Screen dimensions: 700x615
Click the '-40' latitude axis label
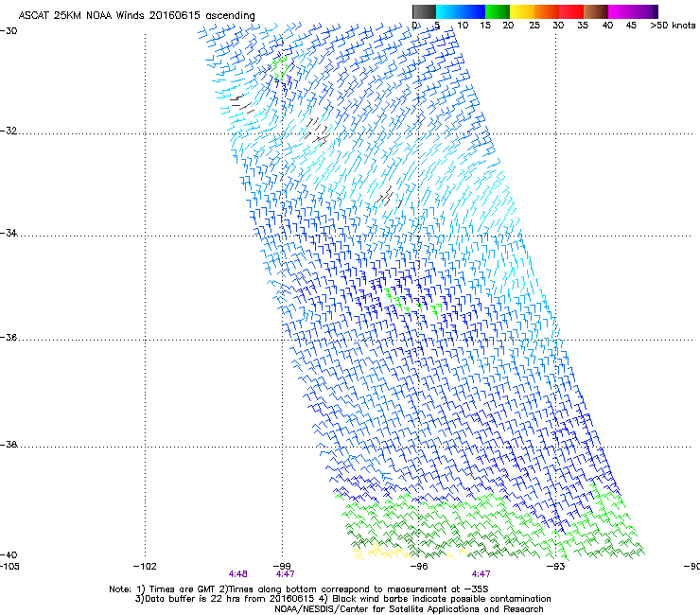click(9, 554)
